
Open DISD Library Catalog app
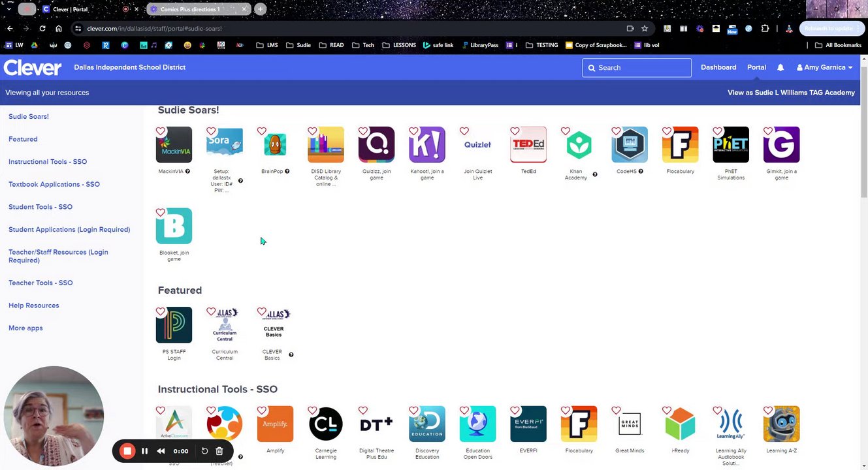(326, 145)
